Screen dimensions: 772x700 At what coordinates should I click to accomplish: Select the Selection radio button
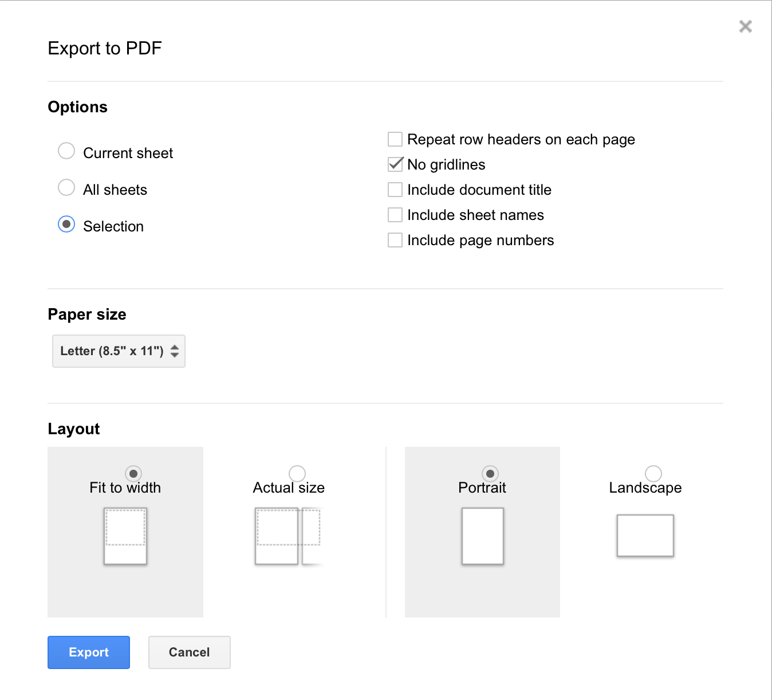click(66, 224)
